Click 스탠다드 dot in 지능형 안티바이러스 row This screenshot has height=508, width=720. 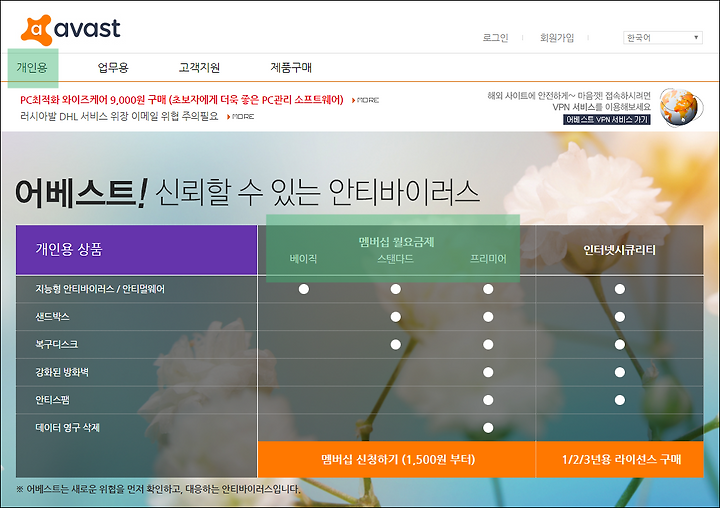pos(395,289)
